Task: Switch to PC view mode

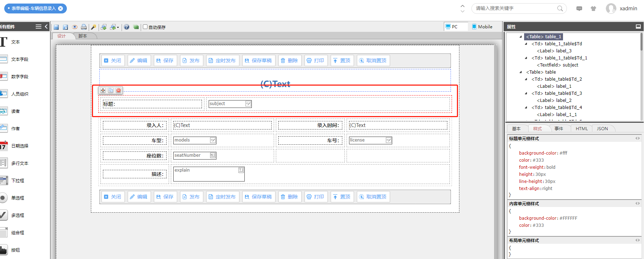Action: (456, 27)
